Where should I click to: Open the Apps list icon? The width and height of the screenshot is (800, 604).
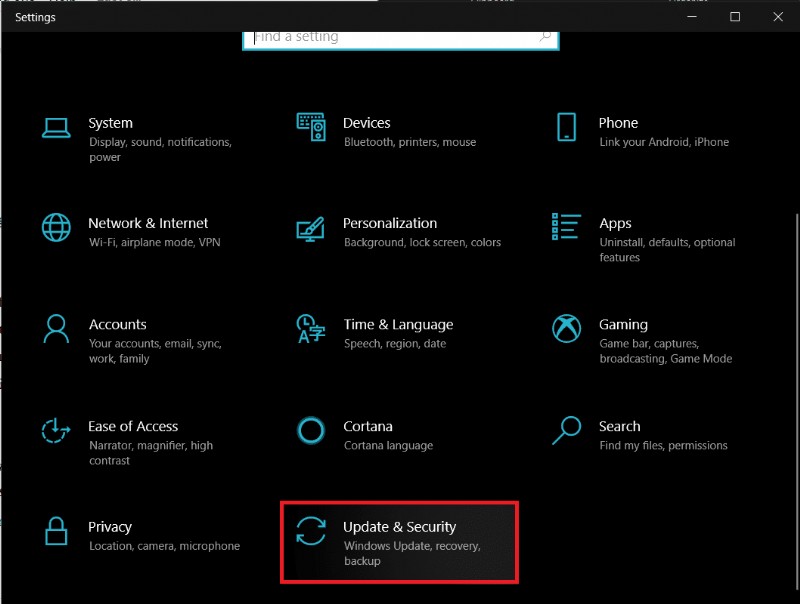[x=566, y=228]
